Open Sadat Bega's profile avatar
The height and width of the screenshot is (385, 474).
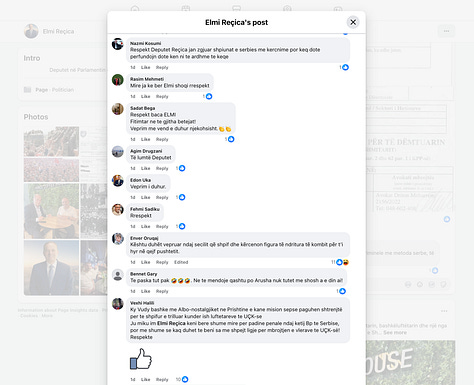(118, 109)
